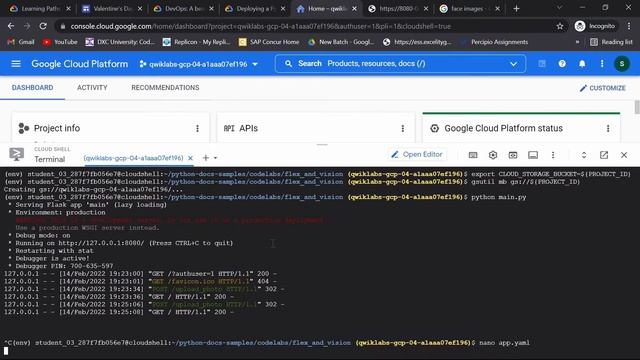Reload the page with browser refresh icon
The width and height of the screenshot is (640, 360).
pos(43,26)
